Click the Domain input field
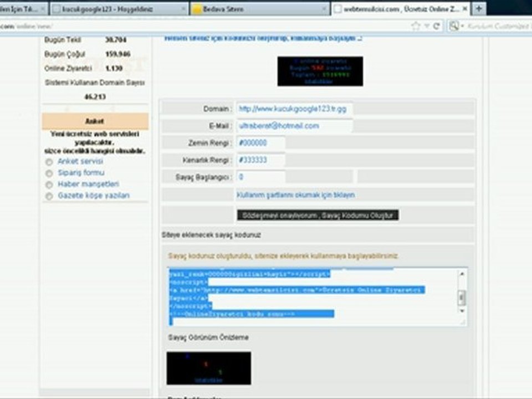Viewport: 532px width, 399px height. (x=294, y=109)
